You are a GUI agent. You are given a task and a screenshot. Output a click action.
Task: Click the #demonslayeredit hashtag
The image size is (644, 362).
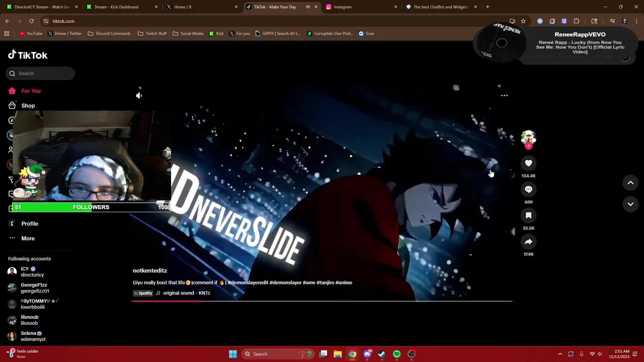248,283
